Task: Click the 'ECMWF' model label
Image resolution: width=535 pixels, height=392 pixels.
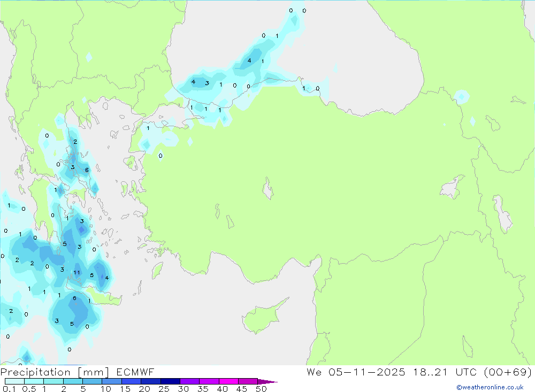Action: click(135, 372)
